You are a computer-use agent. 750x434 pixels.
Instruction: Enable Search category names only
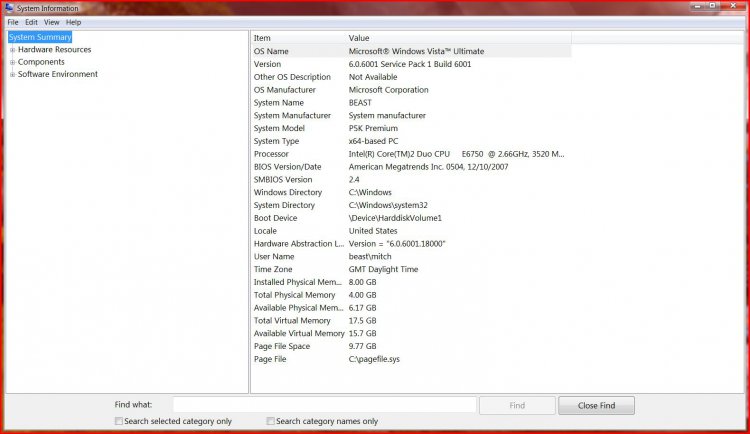click(270, 421)
